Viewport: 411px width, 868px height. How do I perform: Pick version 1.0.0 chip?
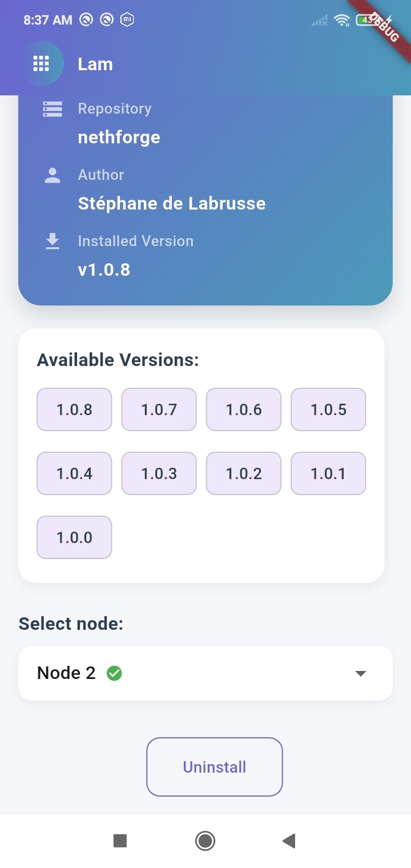pos(74,537)
